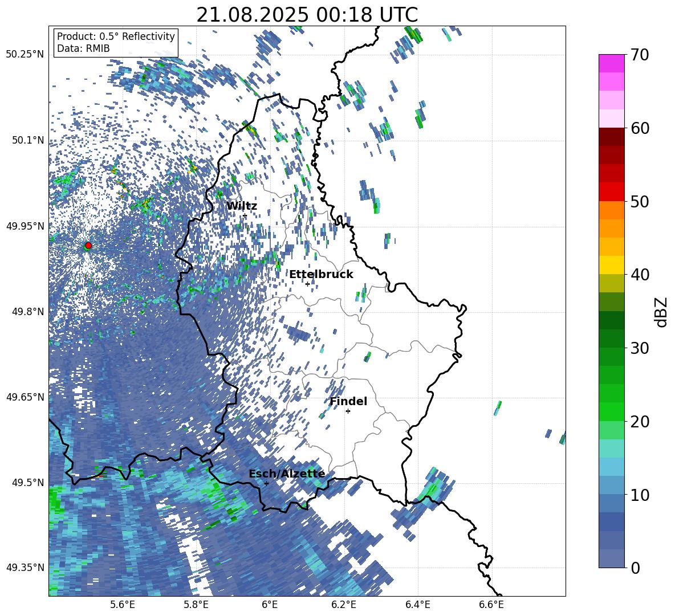The width and height of the screenshot is (675, 616).
Task: Click the red radar site marker
Action: pos(88,245)
